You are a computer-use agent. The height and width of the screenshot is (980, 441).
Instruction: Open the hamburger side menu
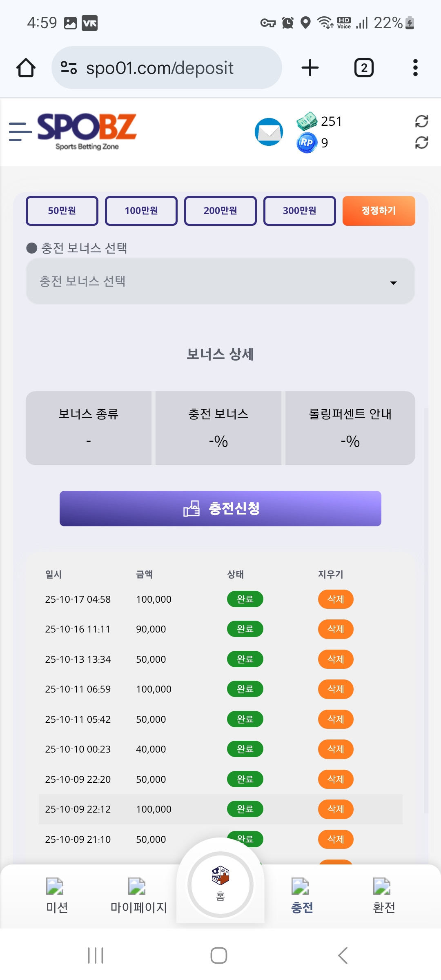20,131
